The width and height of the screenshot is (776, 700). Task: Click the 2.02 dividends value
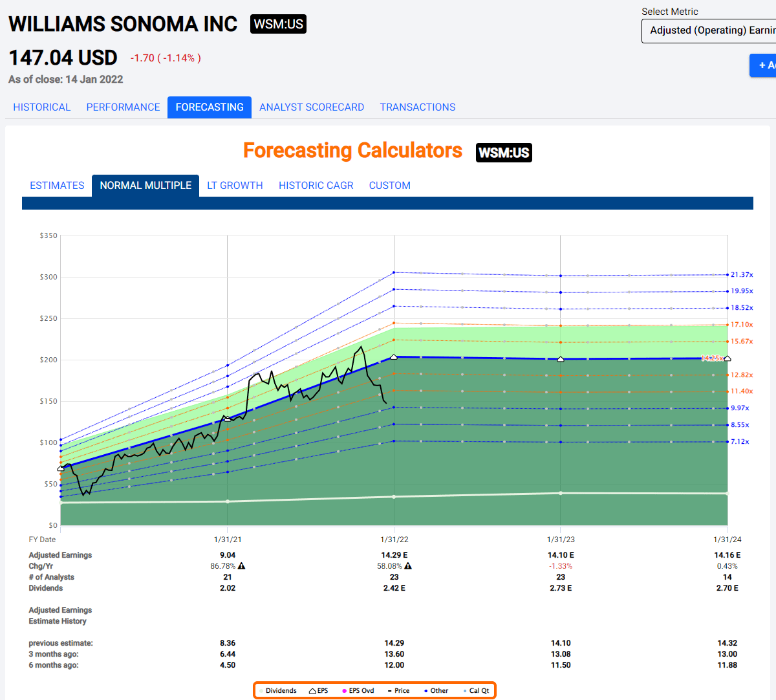pyautogui.click(x=228, y=588)
